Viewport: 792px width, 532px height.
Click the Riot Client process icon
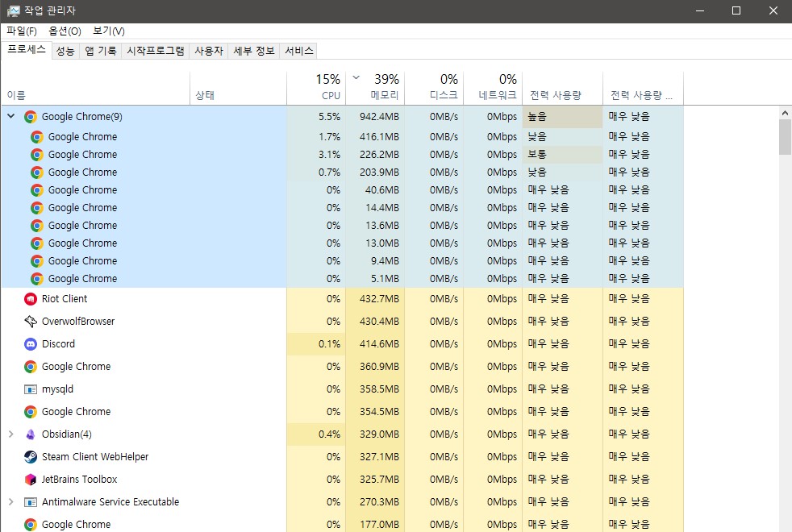point(31,299)
